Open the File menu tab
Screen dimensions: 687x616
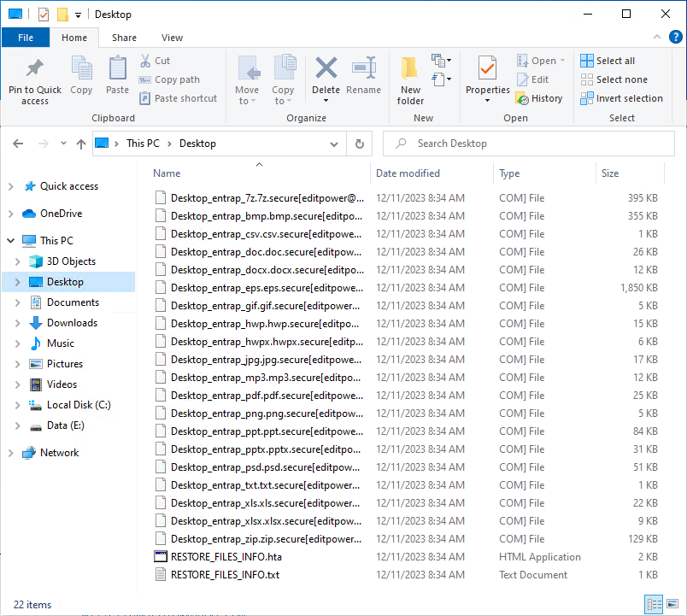pyautogui.click(x=26, y=38)
